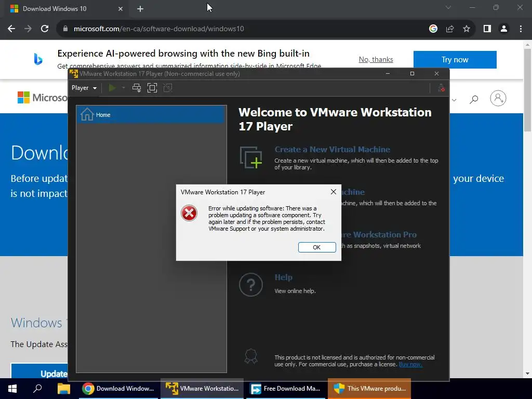Switch to Chrome Download Windows taskbar item
This screenshot has height=399, width=532.
pos(118,389)
